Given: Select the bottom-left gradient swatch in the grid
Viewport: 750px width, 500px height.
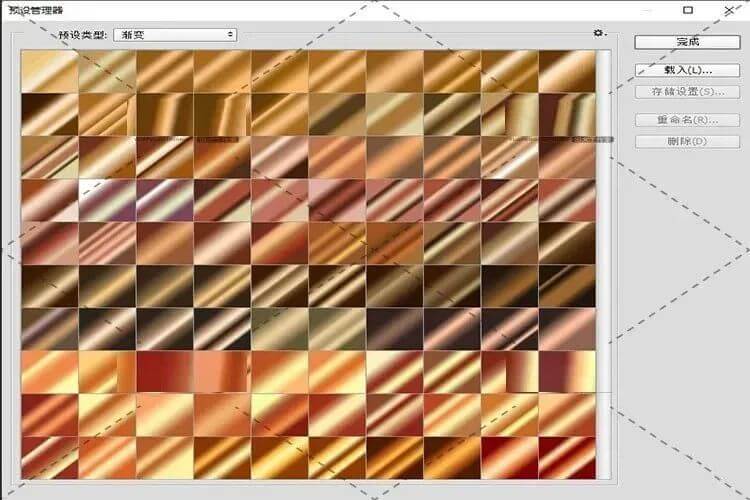Looking at the screenshot, I should pos(48,457).
